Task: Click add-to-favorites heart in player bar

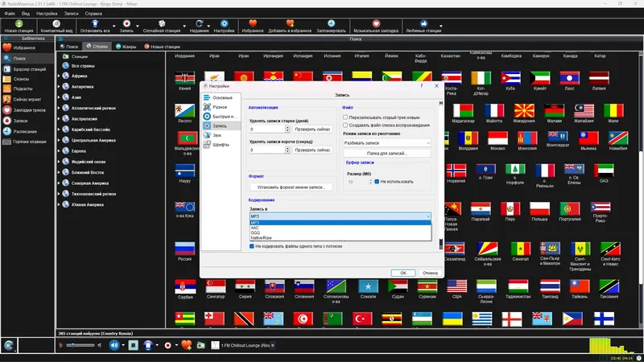Action: [x=186, y=345]
